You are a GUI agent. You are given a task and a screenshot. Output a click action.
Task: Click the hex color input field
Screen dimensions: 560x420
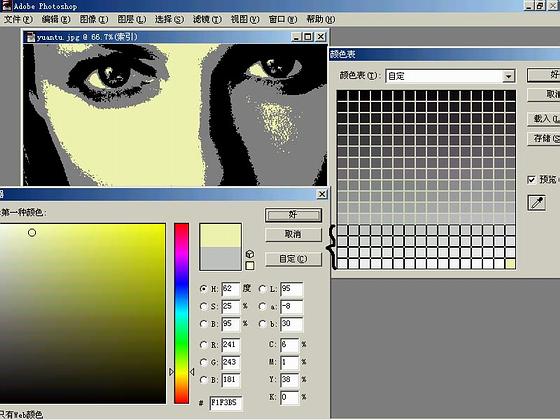point(225,403)
